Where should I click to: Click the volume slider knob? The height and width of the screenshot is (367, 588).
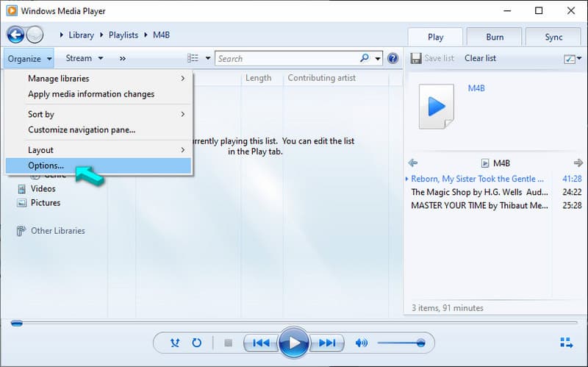pos(420,343)
